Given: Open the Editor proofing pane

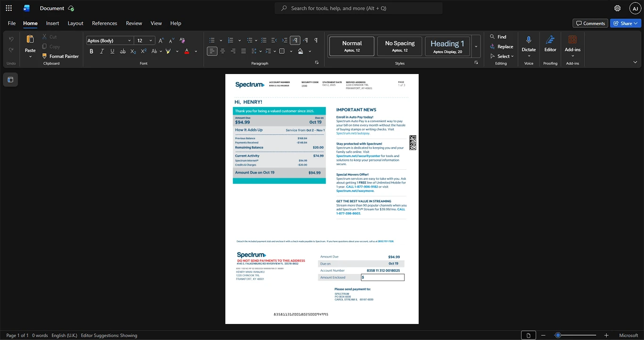Looking at the screenshot, I should click(550, 43).
